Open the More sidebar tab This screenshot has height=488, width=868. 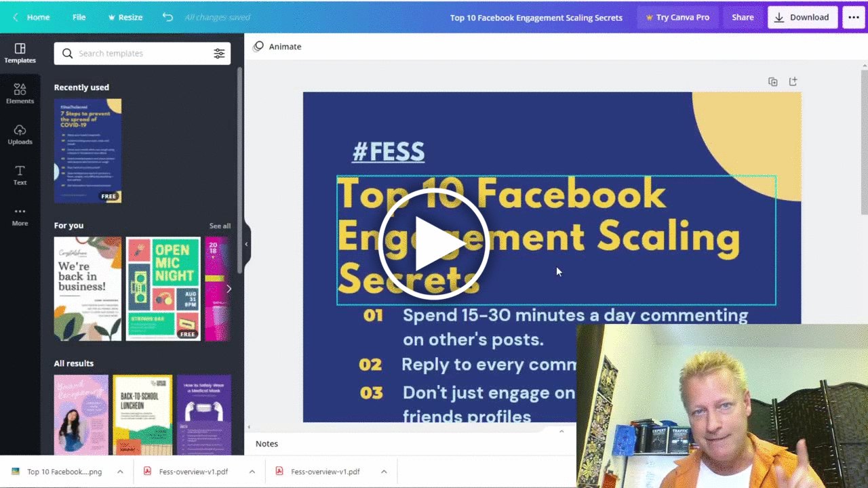click(20, 216)
